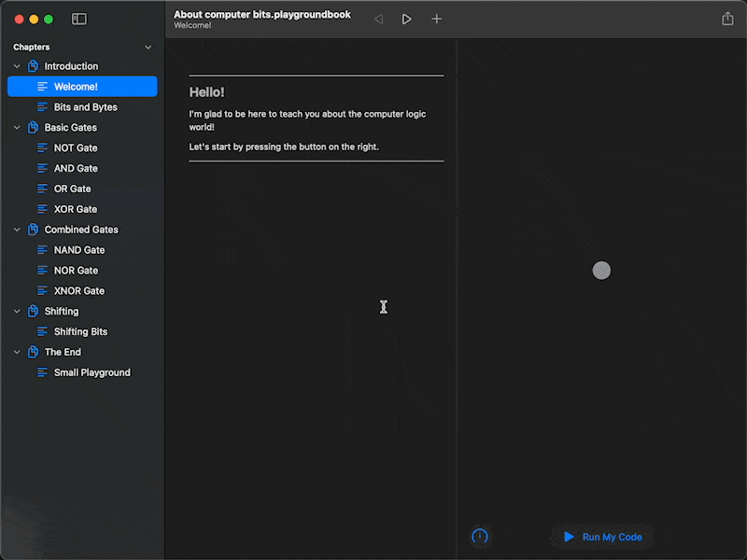Open the XOR Gate page
The height and width of the screenshot is (560, 747).
tap(82, 209)
